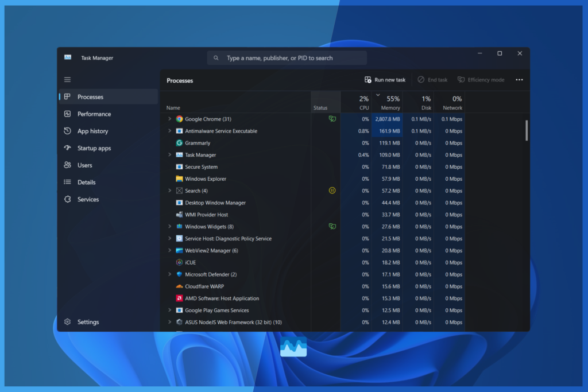588x392 pixels.
Task: Sort processes by Memory column
Action: tap(388, 102)
